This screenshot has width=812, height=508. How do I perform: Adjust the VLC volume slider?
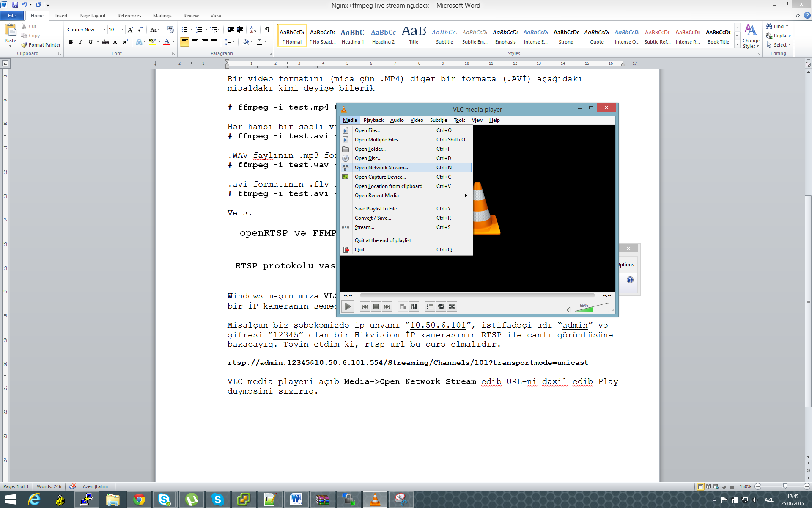592,308
